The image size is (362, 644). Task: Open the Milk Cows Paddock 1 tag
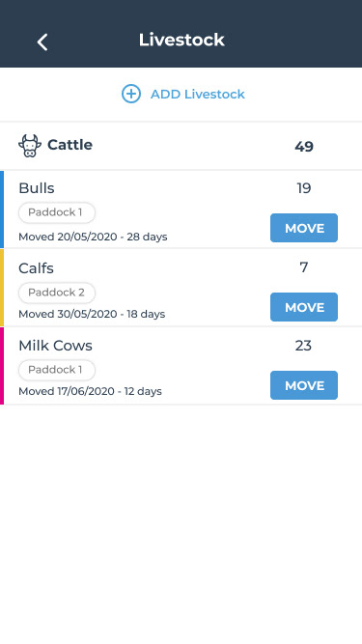57,370
